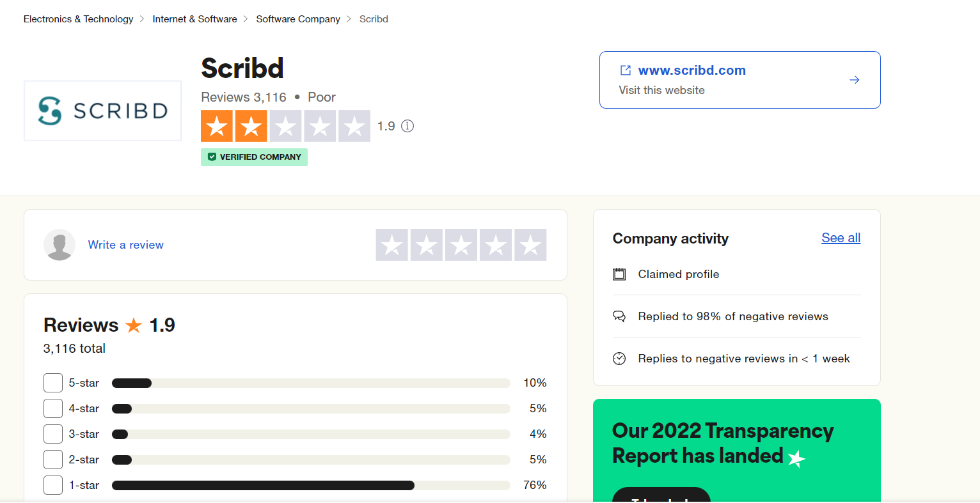Click the right arrow on the website card
This screenshot has height=503, width=980.
[854, 80]
